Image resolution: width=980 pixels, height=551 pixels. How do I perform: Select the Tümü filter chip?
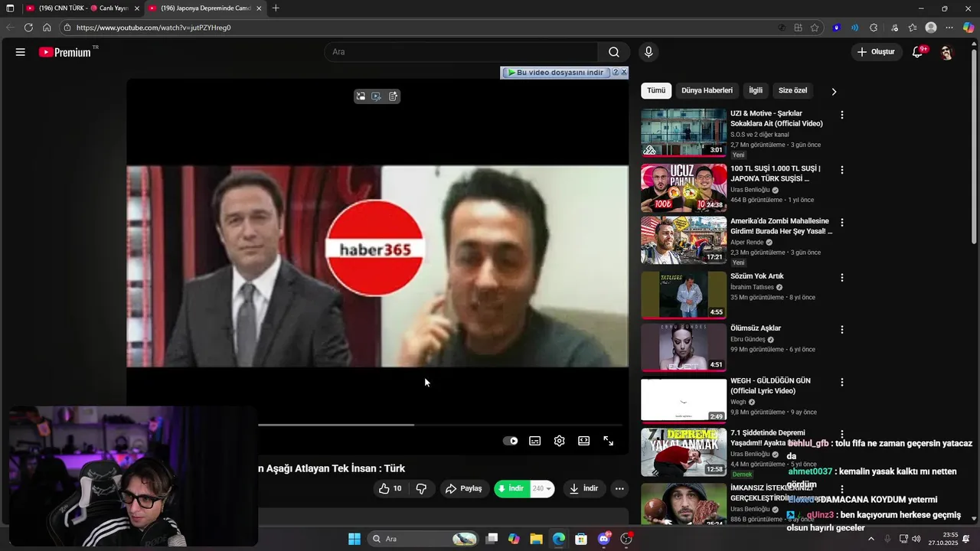tap(656, 90)
